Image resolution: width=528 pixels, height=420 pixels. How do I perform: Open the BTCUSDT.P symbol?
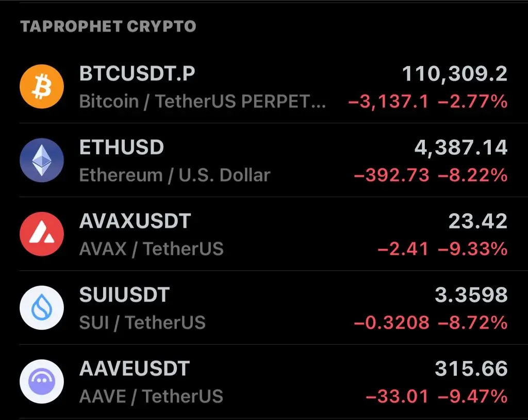click(137, 73)
